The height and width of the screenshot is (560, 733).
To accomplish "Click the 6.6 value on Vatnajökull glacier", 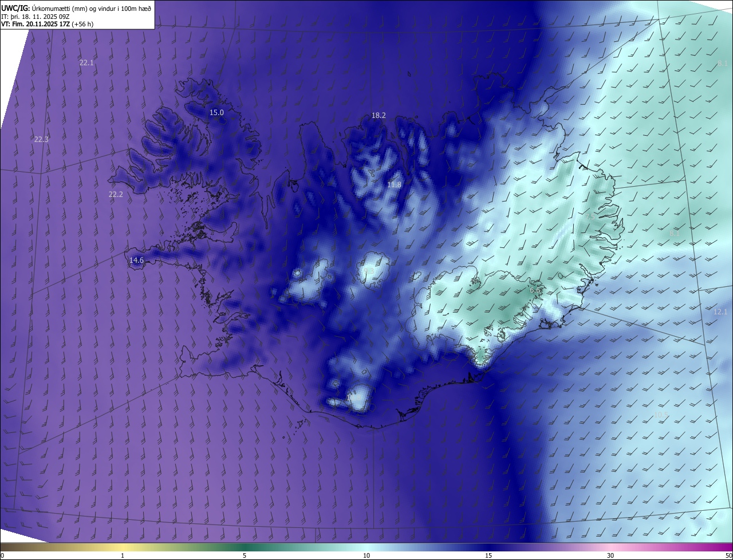I will point(535,291).
